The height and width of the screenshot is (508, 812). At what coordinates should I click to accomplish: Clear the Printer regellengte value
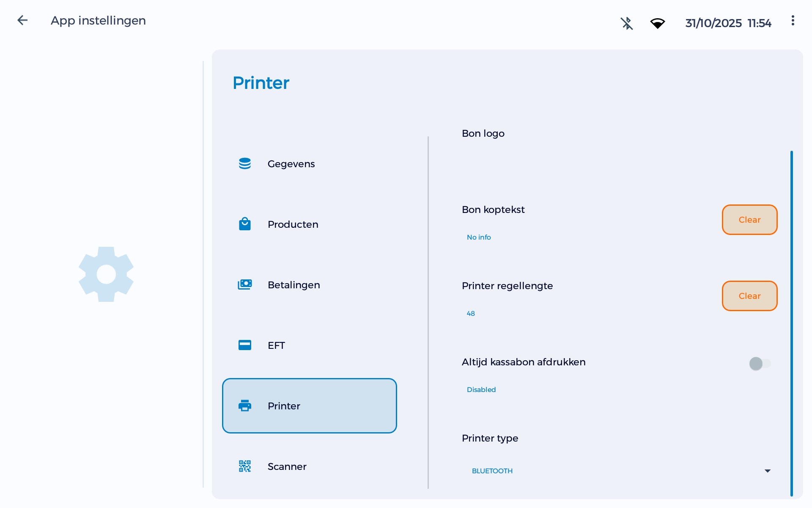749,296
